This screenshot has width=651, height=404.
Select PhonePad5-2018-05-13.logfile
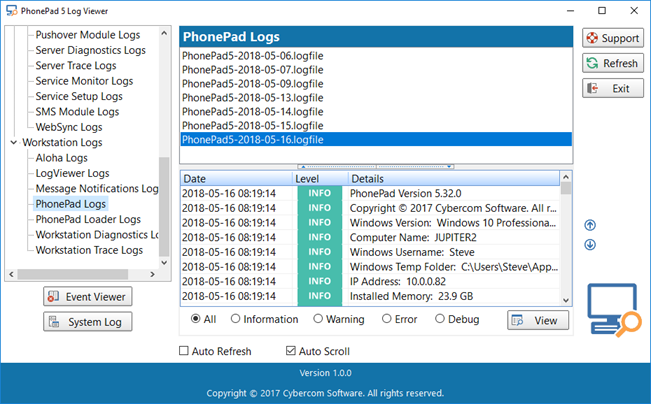pos(376,98)
